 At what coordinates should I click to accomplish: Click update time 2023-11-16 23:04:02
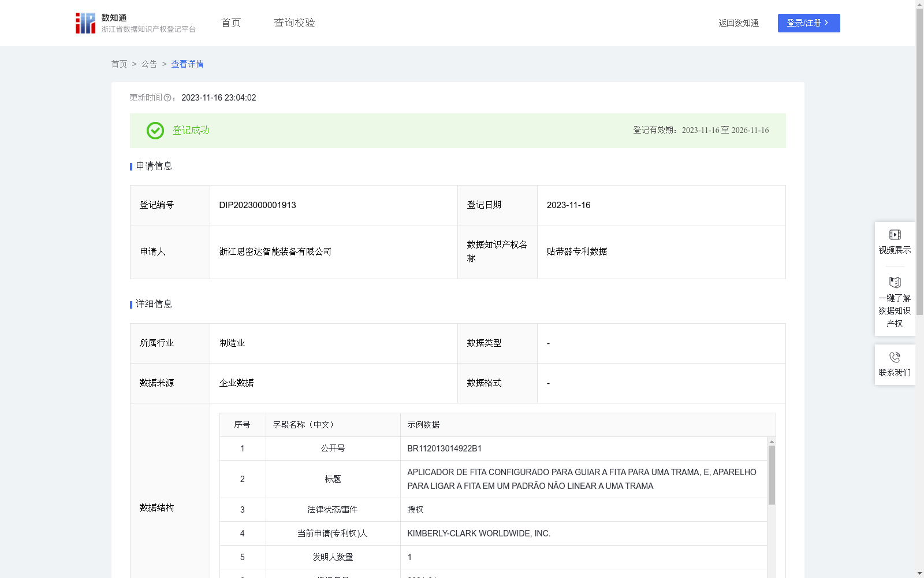click(x=219, y=98)
